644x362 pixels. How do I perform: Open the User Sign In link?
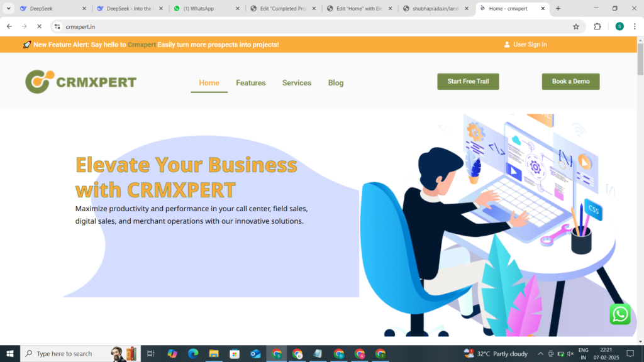(x=525, y=45)
